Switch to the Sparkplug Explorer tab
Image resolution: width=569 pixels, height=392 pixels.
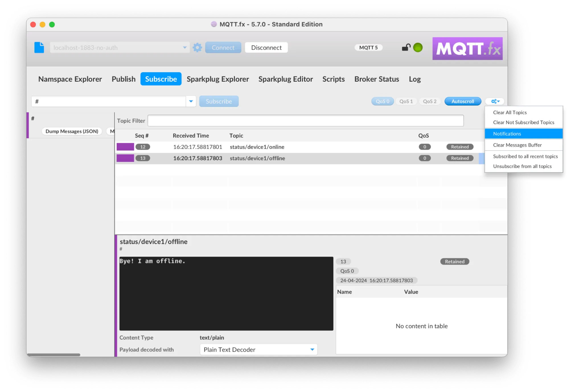[218, 79]
